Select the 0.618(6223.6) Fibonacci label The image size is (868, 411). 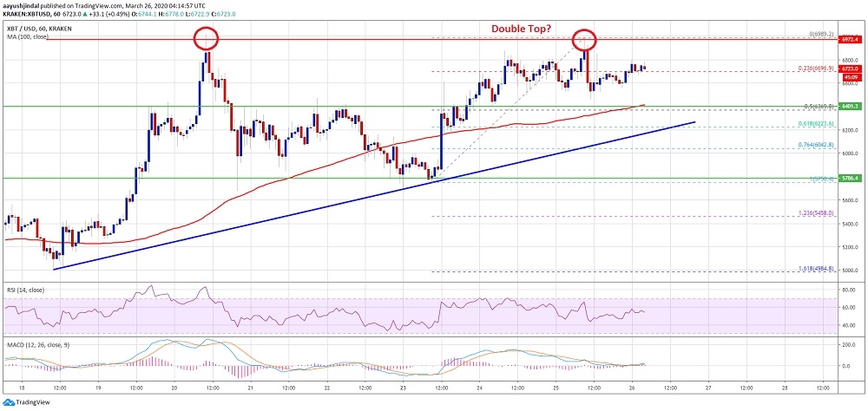pos(816,124)
